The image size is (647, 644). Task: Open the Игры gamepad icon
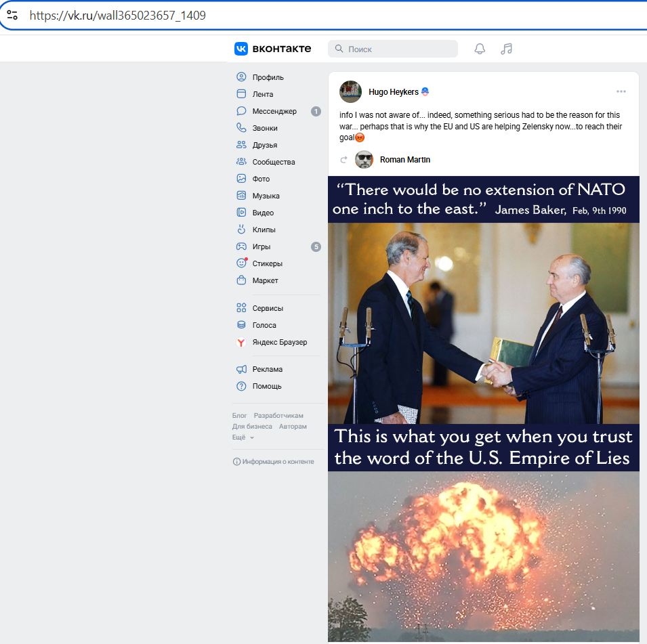[x=241, y=246]
